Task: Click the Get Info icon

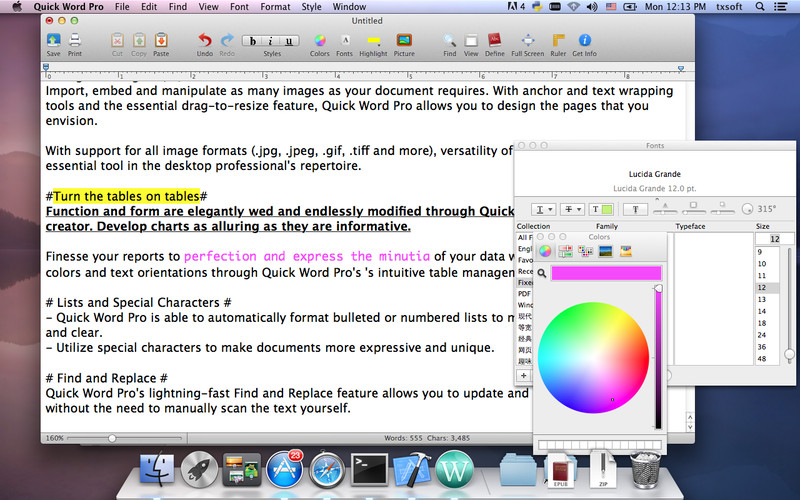Action: click(x=585, y=40)
